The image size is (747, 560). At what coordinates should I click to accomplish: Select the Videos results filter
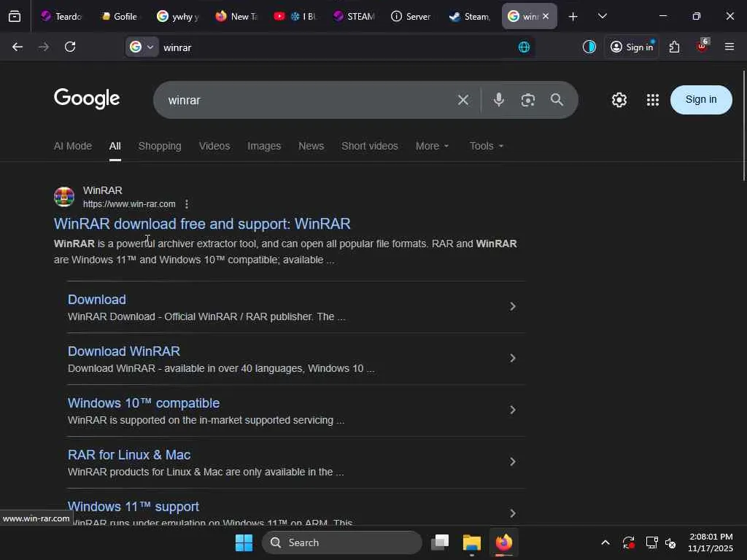click(214, 146)
